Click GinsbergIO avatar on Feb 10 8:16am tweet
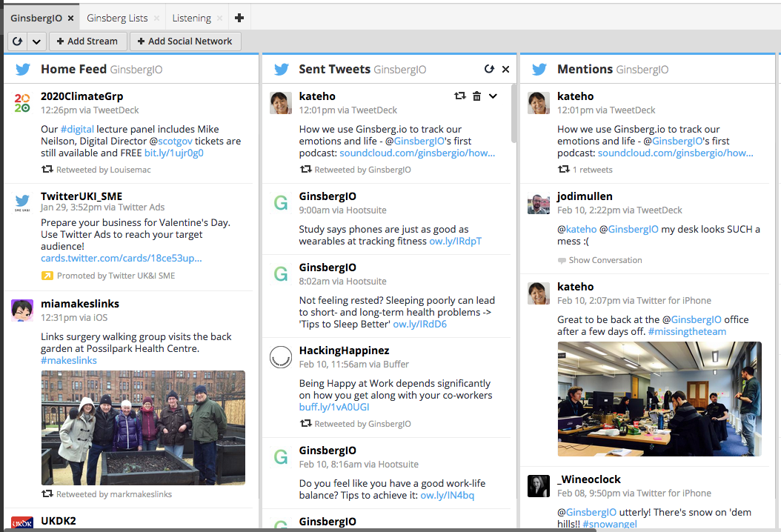The image size is (781, 532). coord(280,456)
